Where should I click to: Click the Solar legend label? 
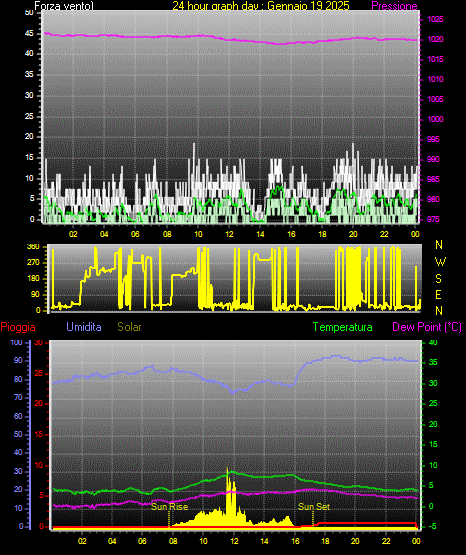[x=129, y=327]
